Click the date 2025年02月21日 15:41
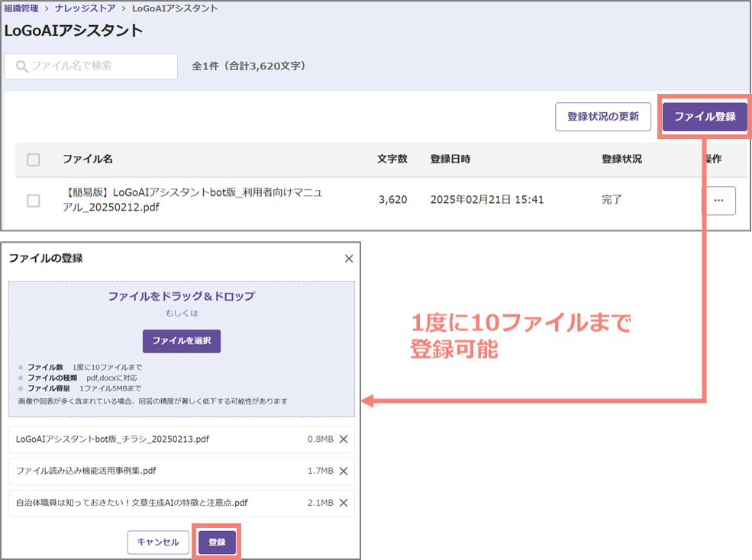The image size is (752, 560). 487,200
